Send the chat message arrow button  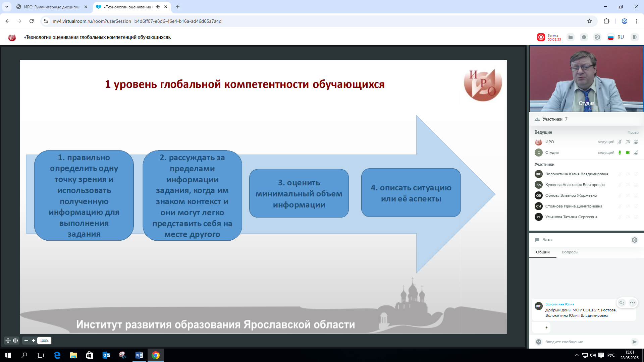tap(634, 342)
